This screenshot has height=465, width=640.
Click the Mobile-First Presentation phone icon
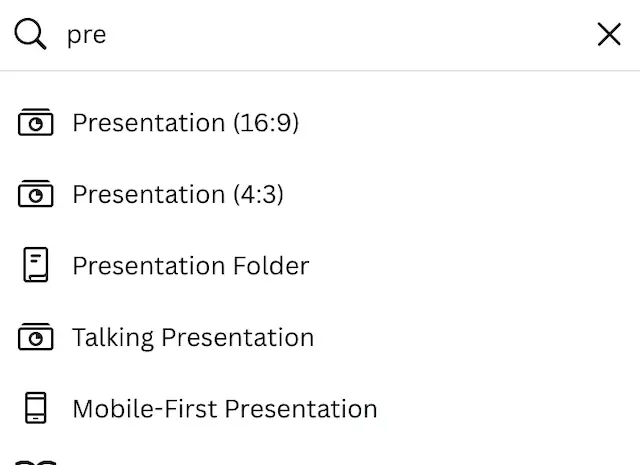[x=36, y=408]
